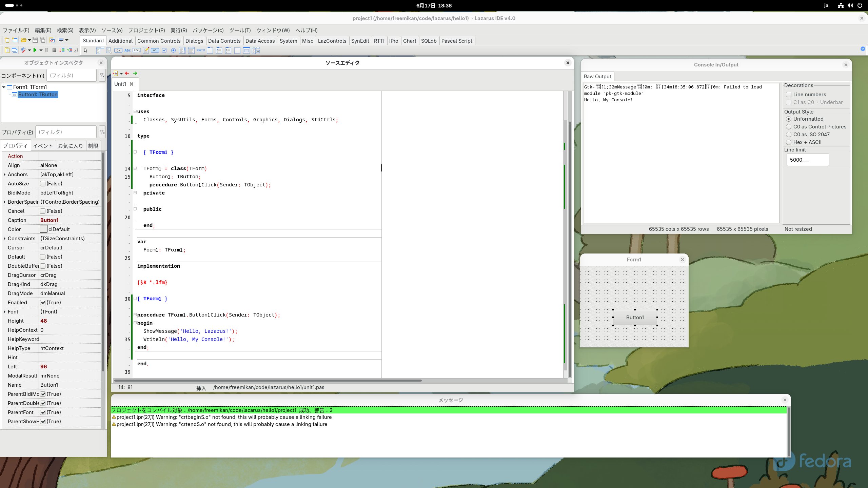This screenshot has height=488, width=868.
Task: Click the green Run arrow icon
Action: tap(35, 50)
